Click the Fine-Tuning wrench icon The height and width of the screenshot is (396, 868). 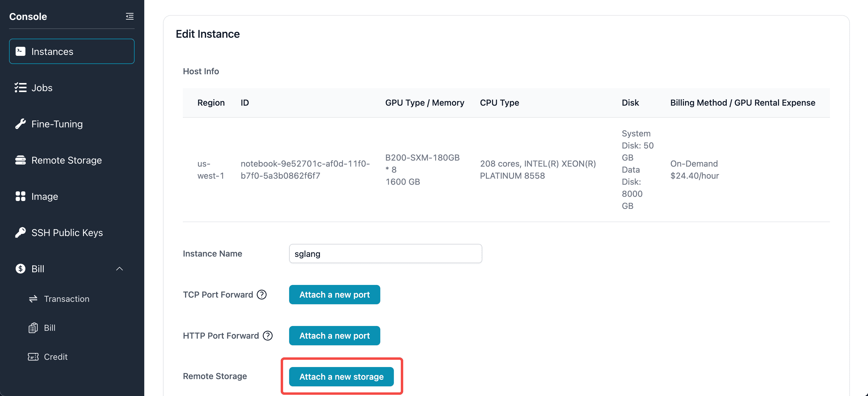(x=20, y=124)
